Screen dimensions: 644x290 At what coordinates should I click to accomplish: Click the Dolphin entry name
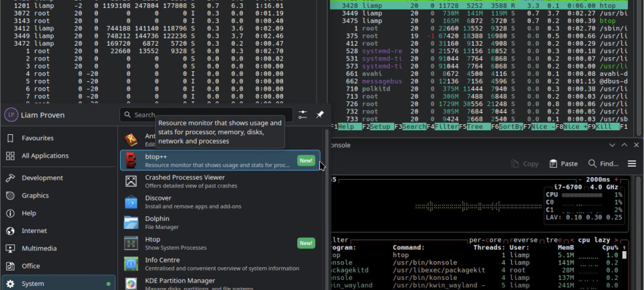(x=157, y=219)
